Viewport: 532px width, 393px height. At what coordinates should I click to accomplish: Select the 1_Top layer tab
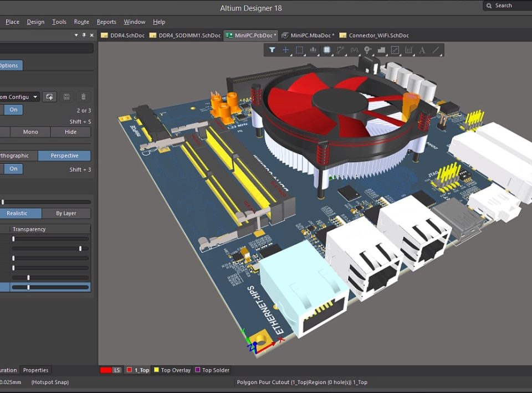138,370
